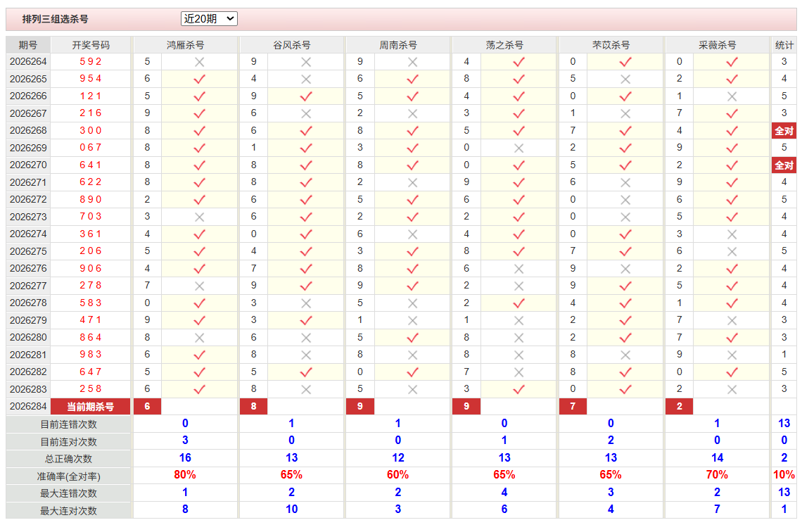Click period number 2026275
The image size is (802, 532).
coord(28,251)
